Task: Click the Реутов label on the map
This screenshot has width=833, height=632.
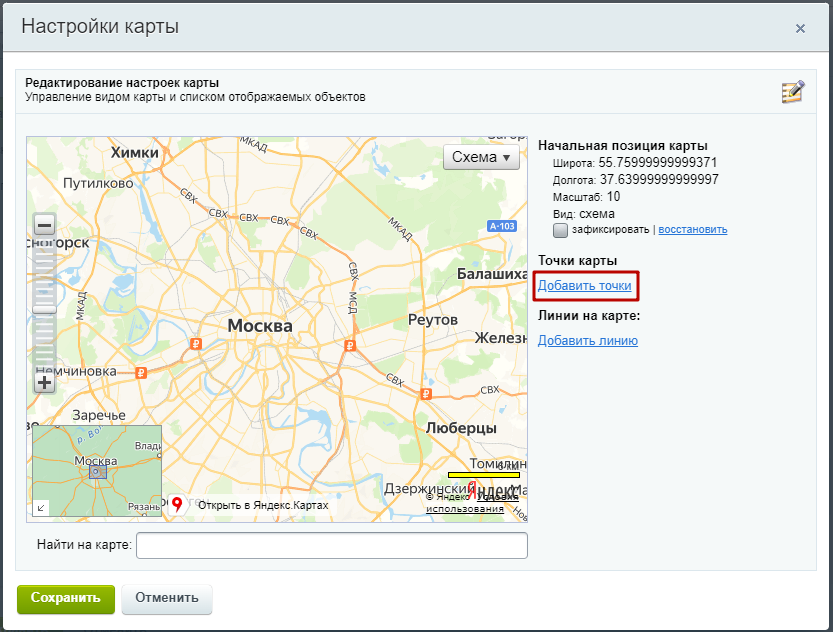Action: click(x=433, y=320)
